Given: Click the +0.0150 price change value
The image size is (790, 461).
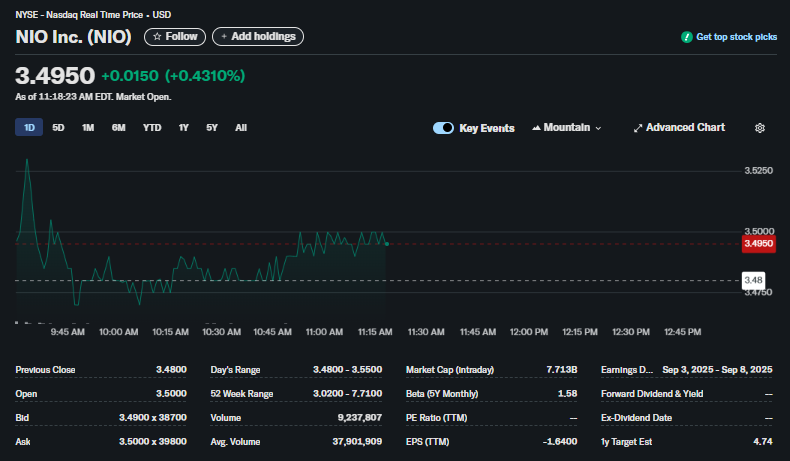Looking at the screenshot, I should click(130, 76).
